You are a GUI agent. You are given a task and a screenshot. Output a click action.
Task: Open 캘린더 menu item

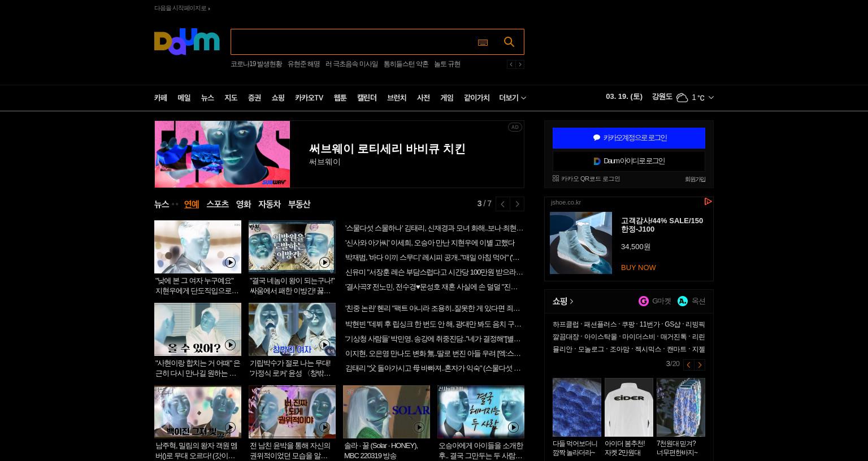point(367,98)
